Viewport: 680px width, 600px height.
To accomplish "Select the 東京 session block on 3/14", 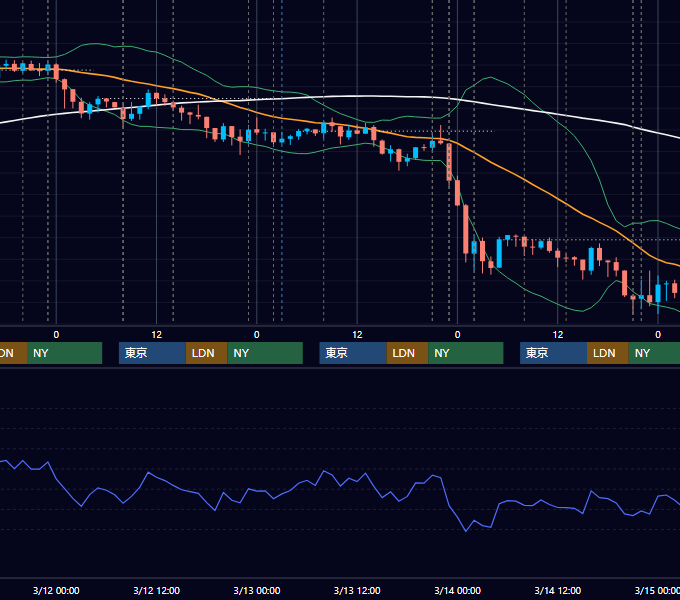I will (x=553, y=353).
